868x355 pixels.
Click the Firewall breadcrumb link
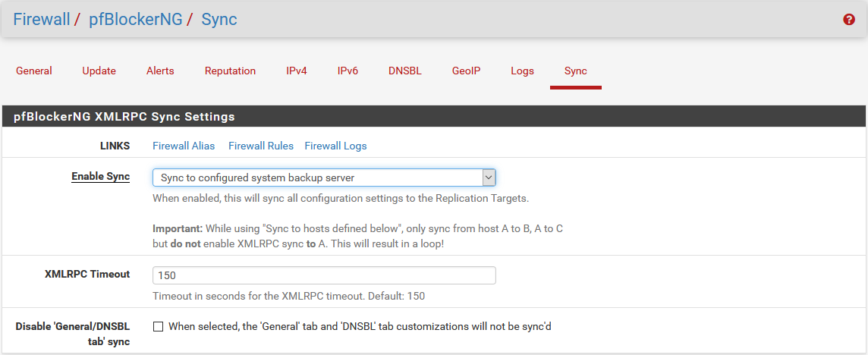click(42, 20)
